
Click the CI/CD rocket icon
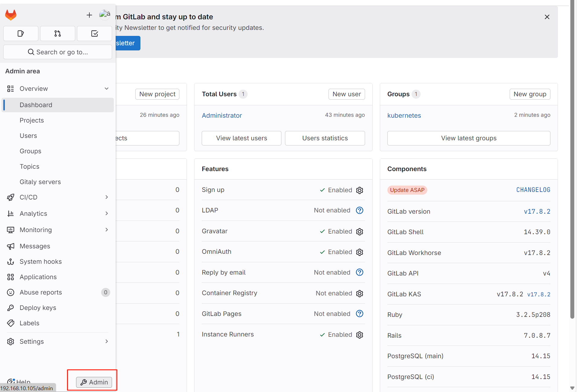pos(11,197)
